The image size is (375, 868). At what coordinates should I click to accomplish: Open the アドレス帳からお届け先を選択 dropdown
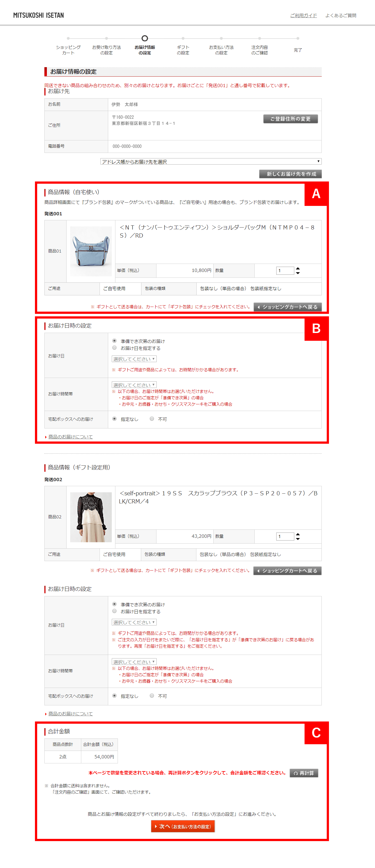(211, 162)
